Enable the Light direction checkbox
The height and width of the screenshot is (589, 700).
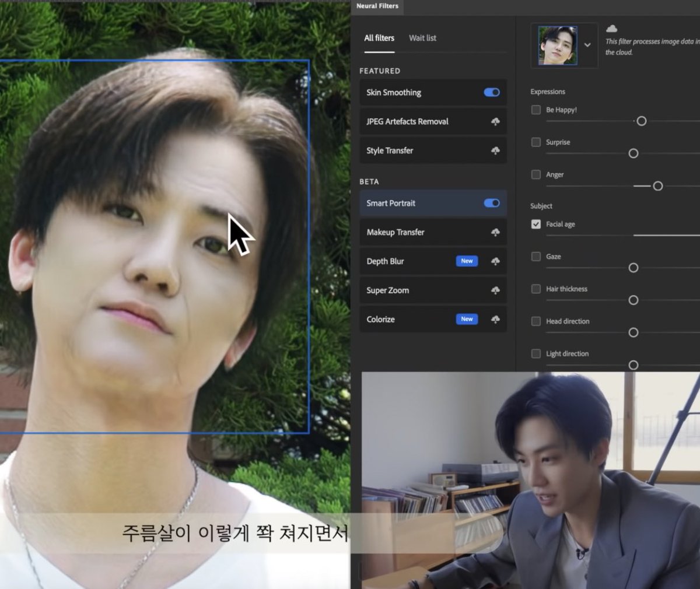point(536,353)
